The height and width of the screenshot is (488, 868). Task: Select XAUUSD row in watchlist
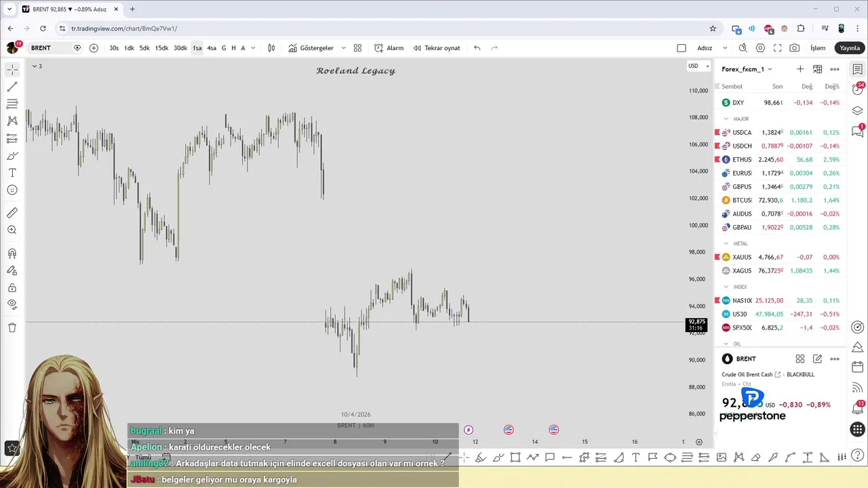(780, 257)
